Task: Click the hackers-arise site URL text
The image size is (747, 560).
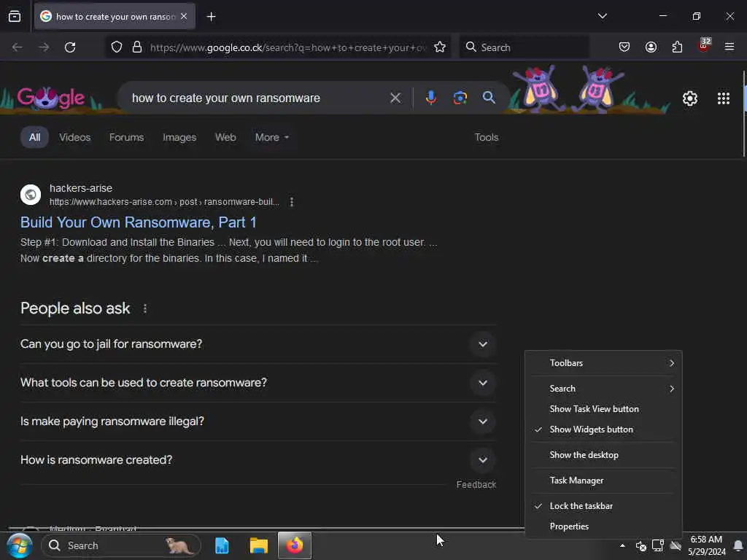Action: tap(164, 202)
